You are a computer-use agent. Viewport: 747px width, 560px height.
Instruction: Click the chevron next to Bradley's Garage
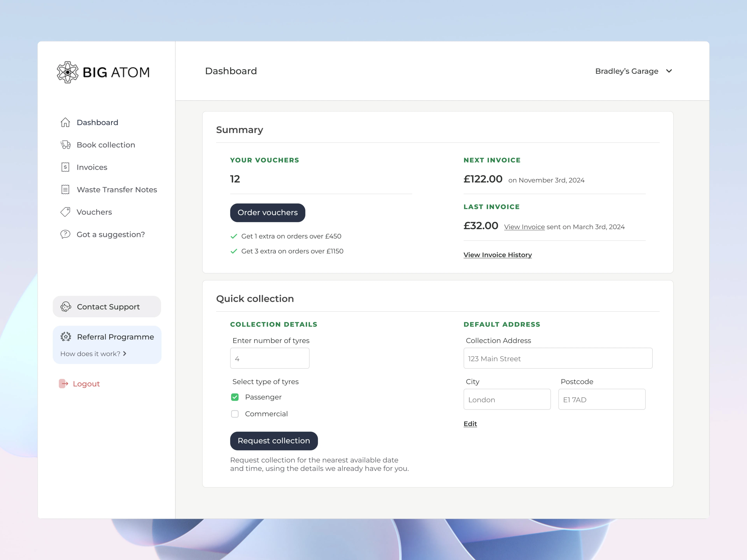(669, 71)
